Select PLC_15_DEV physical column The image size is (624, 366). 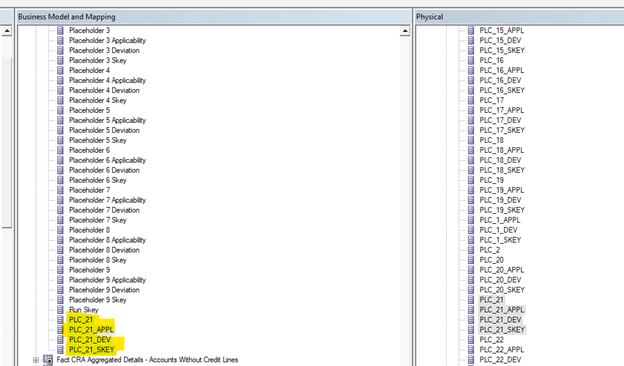click(500, 40)
